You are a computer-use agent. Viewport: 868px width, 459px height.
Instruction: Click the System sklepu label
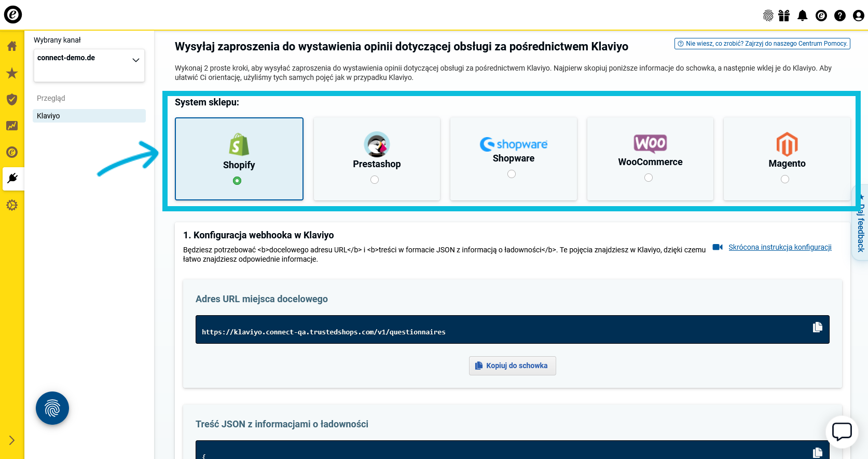(x=207, y=102)
